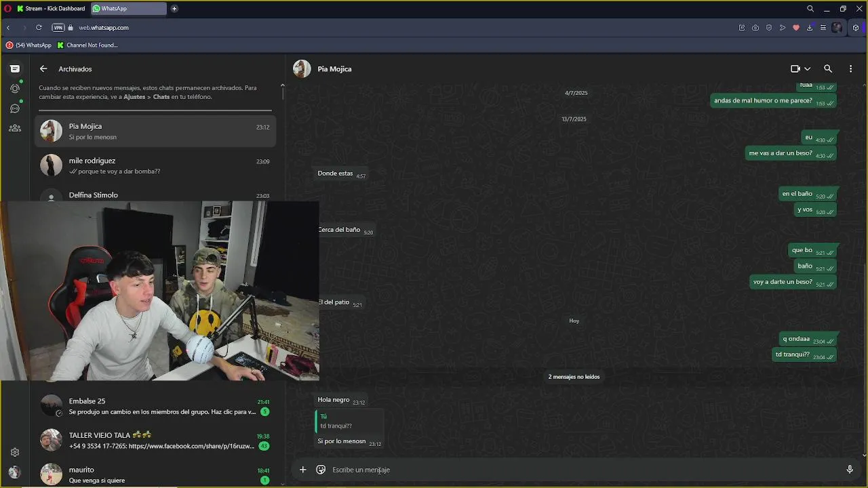The image size is (868, 488).
Task: Open the emoji and sticker picker
Action: pyautogui.click(x=321, y=470)
